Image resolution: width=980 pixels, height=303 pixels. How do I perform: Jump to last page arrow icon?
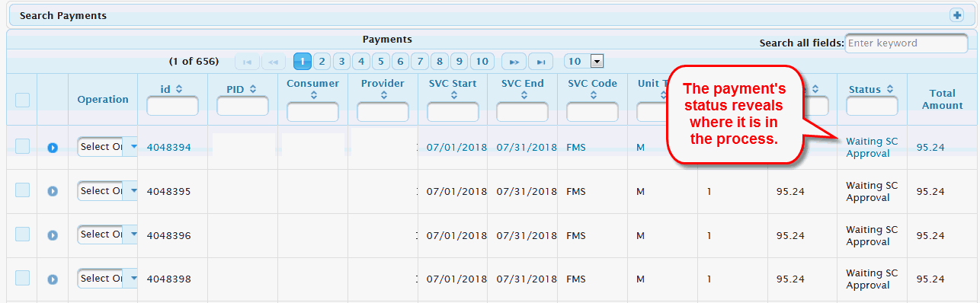[x=540, y=62]
